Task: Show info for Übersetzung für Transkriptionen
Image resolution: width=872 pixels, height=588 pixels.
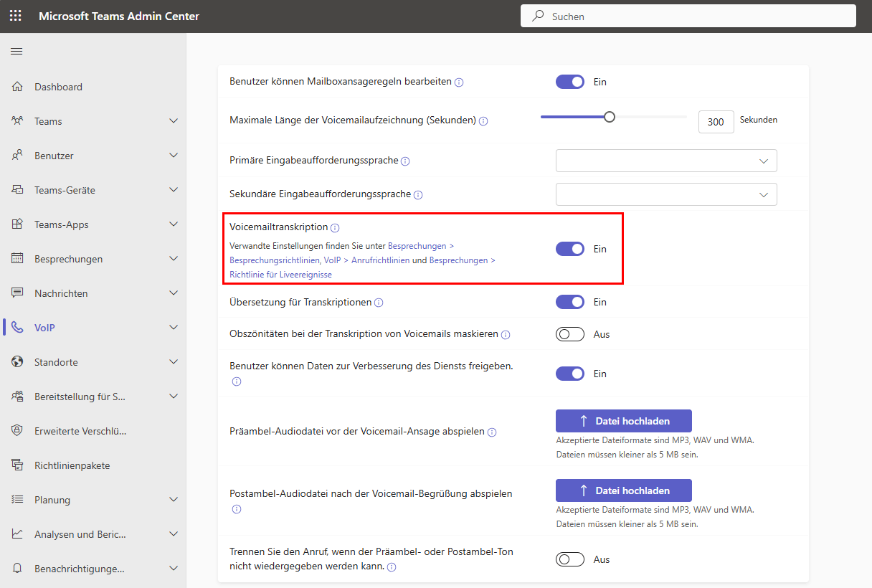Action: [x=379, y=303]
